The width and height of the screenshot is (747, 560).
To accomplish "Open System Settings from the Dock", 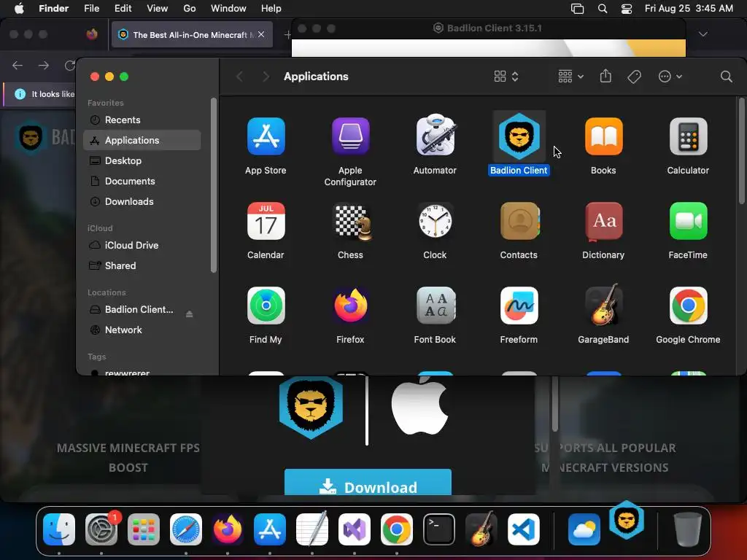I will pos(101,529).
